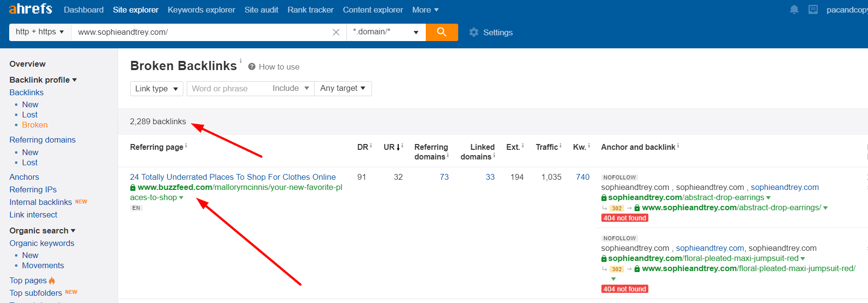Click info icon next to Broken Backlinks title
This screenshot has height=303, width=868.
[x=240, y=61]
